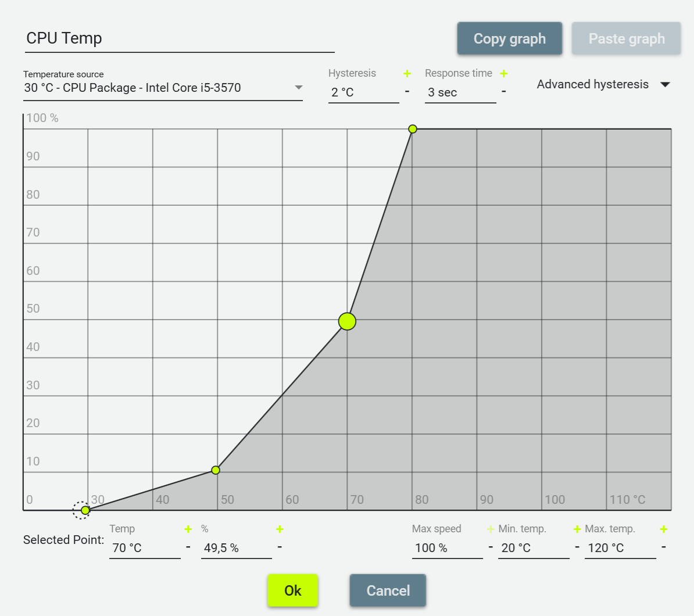Edit the Max. temp. 120 °C field
The image size is (694, 616).
point(620,548)
